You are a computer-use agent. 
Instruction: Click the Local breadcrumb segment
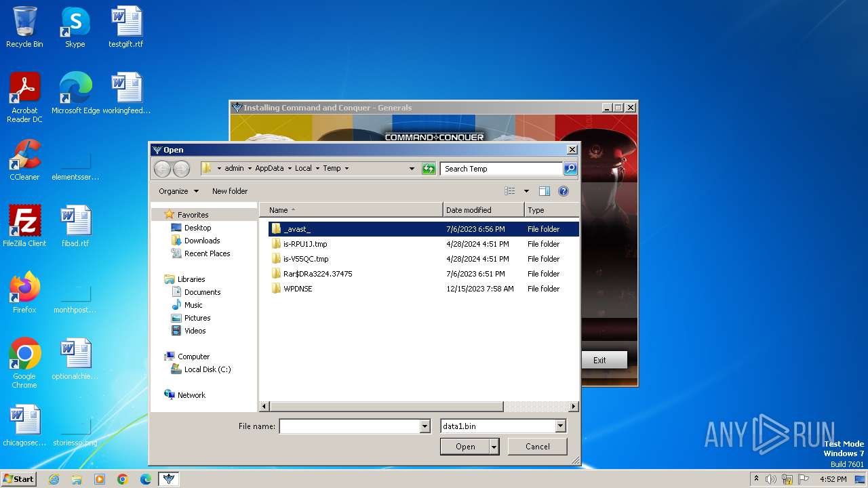pyautogui.click(x=303, y=169)
